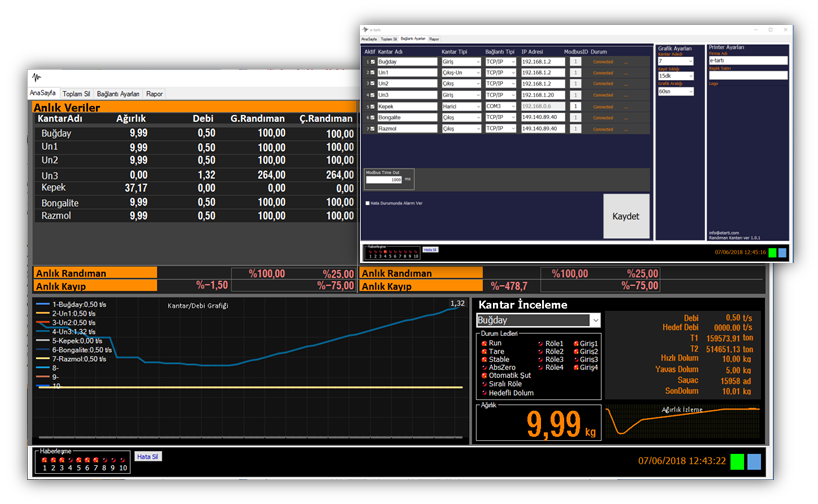Viewport: 818px width, 504px height.
Task: Open the Kantar İnceleme Buğday dropdown
Action: point(595,320)
